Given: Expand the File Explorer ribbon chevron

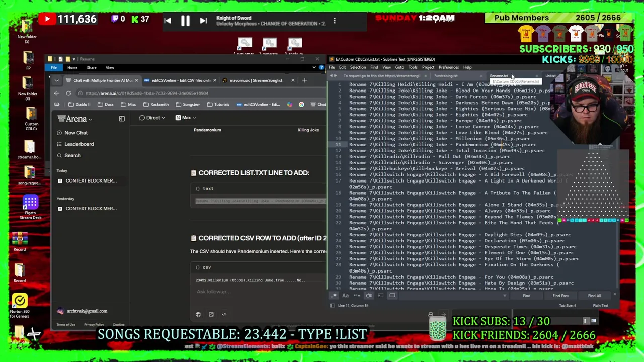Looking at the screenshot, I should [x=314, y=67].
